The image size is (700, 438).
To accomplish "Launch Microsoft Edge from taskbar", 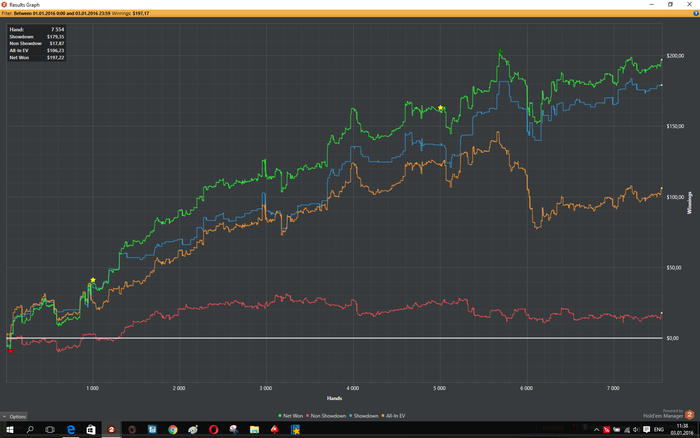I will point(71,429).
